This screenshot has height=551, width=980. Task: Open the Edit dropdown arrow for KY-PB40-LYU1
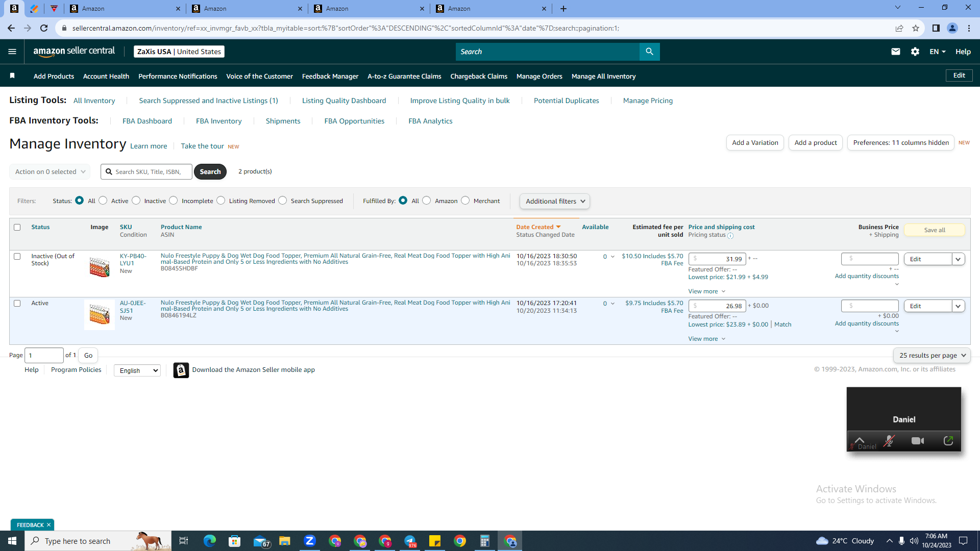point(958,259)
